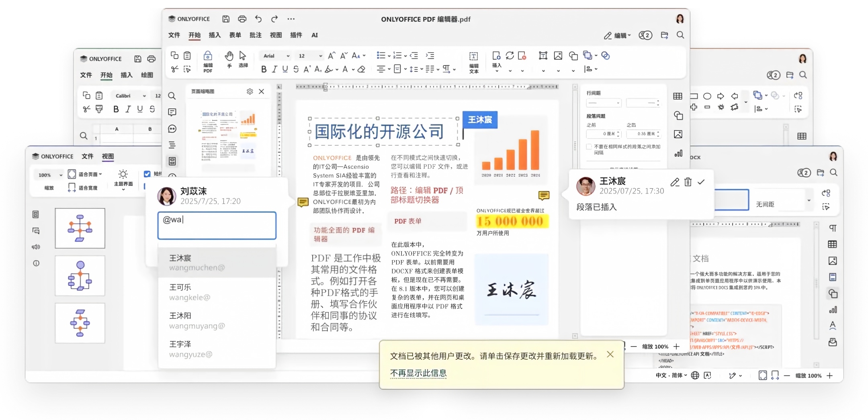This screenshot has width=868, height=420.
Task: Decrease indent in PDF editor toolbar
Action: coord(414,56)
